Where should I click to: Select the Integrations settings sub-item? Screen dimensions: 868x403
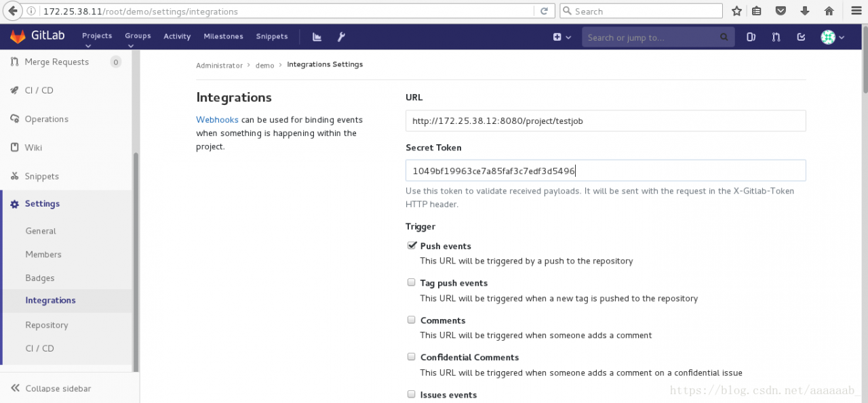(x=50, y=301)
